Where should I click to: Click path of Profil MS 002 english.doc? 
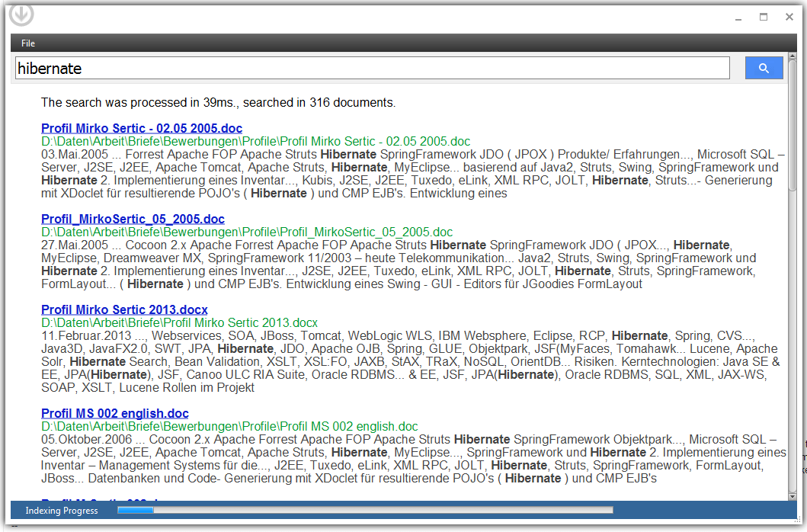point(229,427)
